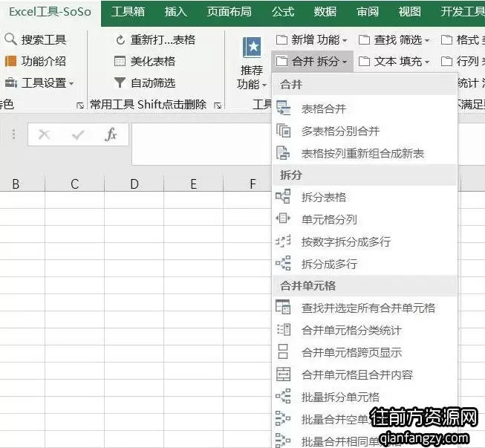Open the 格式 folder dropdown
This screenshot has height=448, width=485.
pos(463,39)
